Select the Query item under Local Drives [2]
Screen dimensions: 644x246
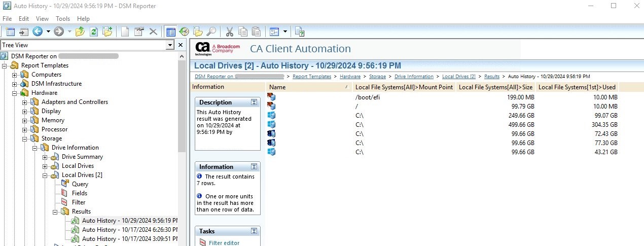(x=80, y=184)
